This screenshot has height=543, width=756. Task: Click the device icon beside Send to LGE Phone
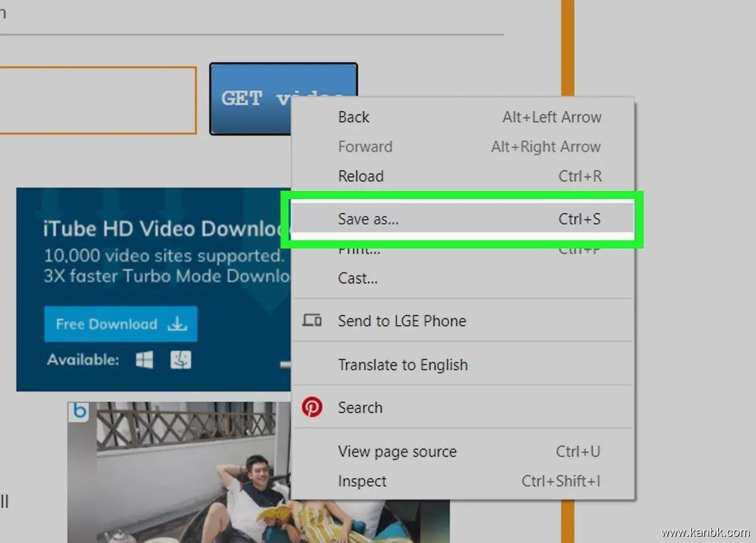pos(312,321)
